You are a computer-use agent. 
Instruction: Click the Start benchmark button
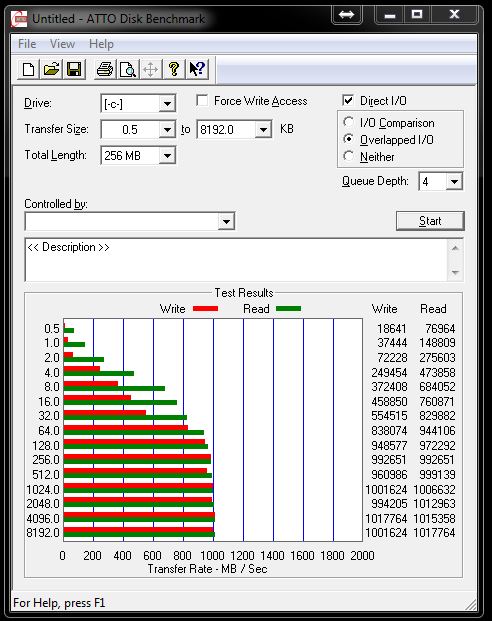pyautogui.click(x=430, y=221)
